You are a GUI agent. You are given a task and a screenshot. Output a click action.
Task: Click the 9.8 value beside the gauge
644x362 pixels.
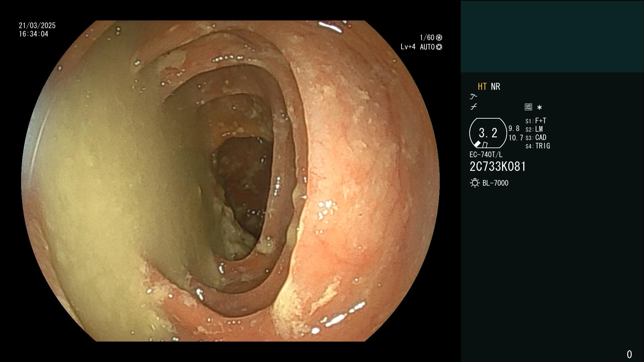pyautogui.click(x=514, y=128)
